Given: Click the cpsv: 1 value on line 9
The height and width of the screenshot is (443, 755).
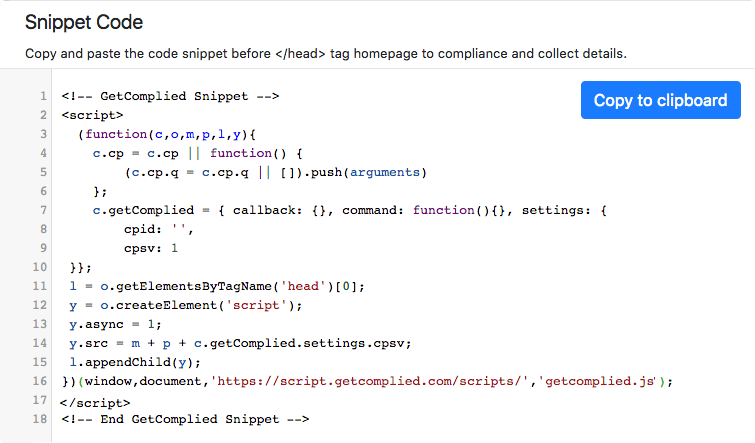Looking at the screenshot, I should point(151,248).
